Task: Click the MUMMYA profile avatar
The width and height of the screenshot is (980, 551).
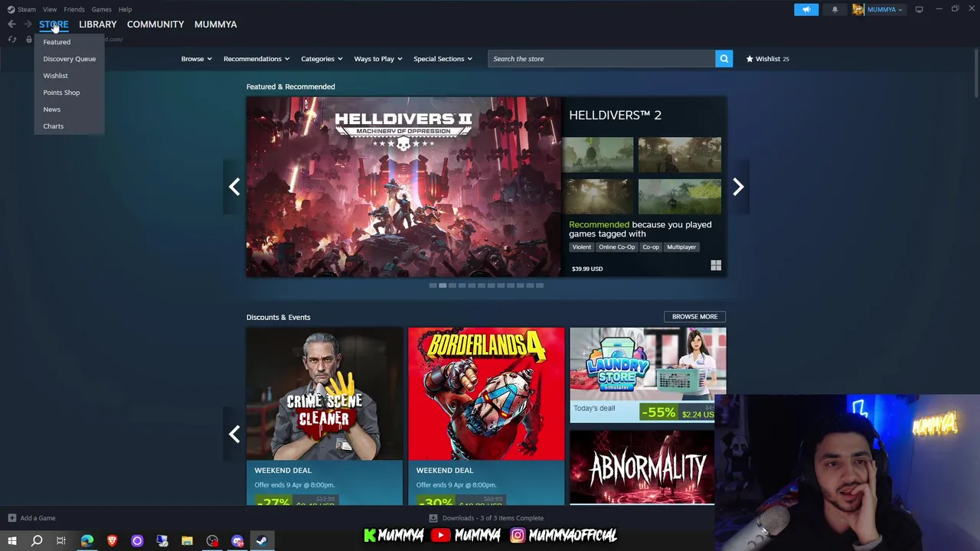Action: [x=858, y=9]
